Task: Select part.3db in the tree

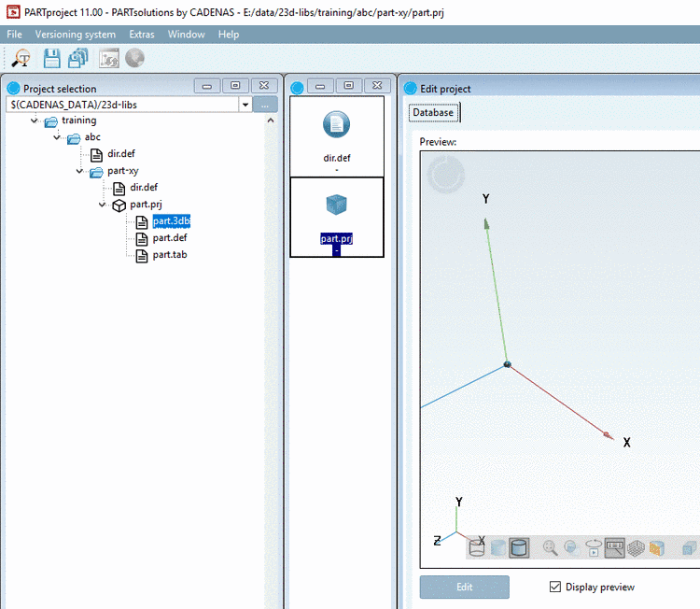Action: click(x=172, y=221)
